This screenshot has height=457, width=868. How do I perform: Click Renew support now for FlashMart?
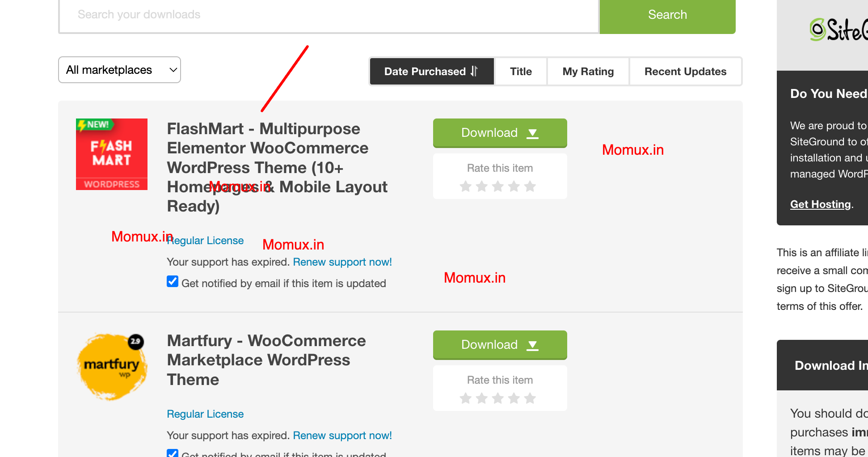point(342,262)
